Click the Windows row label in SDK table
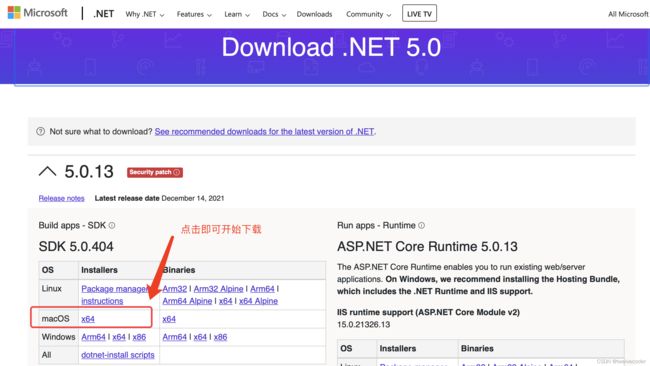Image resolution: width=650 pixels, height=366 pixels. click(58, 337)
